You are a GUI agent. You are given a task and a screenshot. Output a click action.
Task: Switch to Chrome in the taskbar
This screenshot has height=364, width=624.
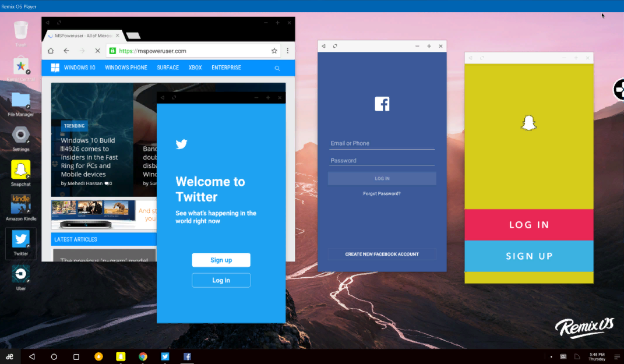pos(143,356)
